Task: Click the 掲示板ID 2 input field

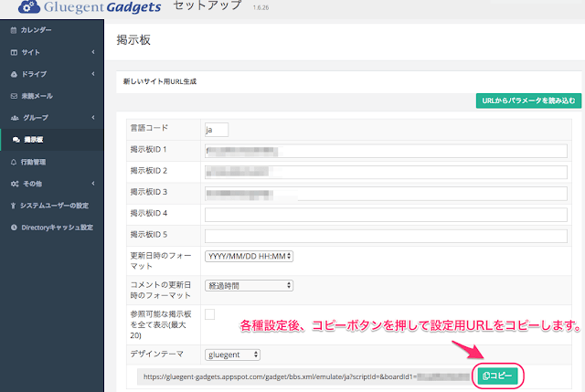Action: (x=386, y=173)
